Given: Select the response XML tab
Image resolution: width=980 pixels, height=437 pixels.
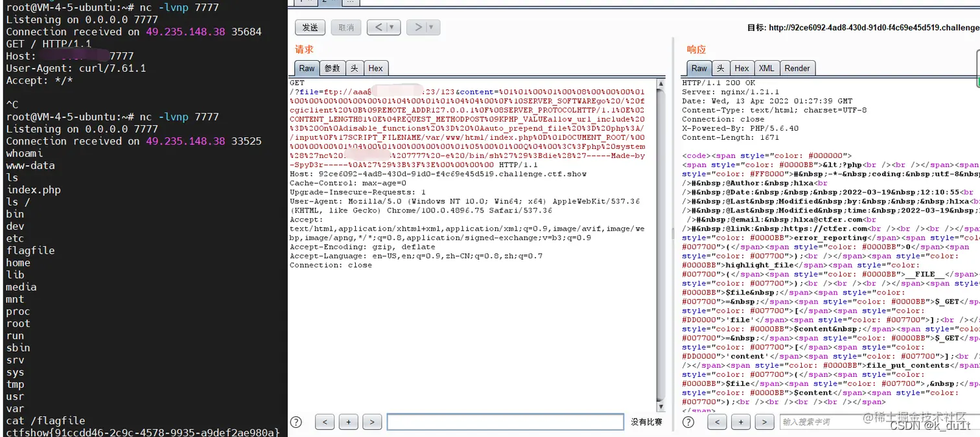Looking at the screenshot, I should pyautogui.click(x=766, y=68).
